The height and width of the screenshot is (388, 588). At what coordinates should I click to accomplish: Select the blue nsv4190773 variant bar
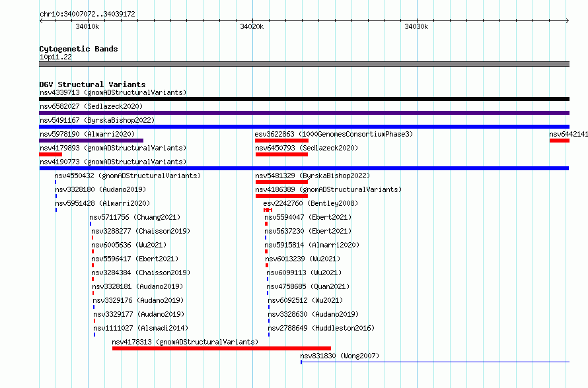[x=304, y=168]
